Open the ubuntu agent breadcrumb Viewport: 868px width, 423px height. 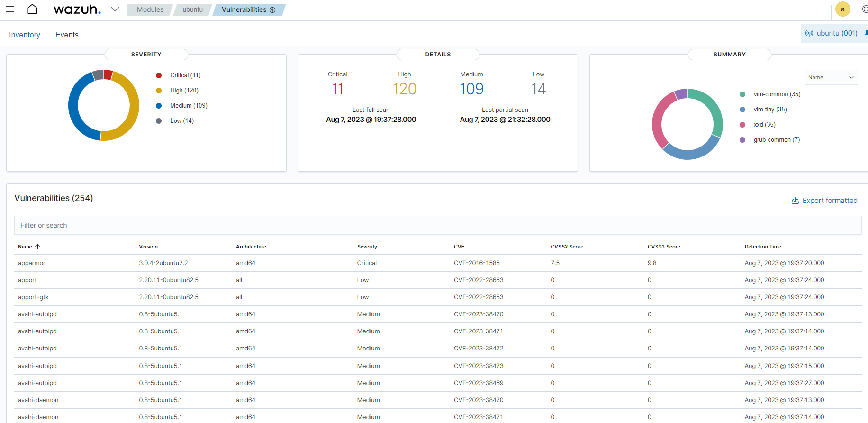coord(192,9)
